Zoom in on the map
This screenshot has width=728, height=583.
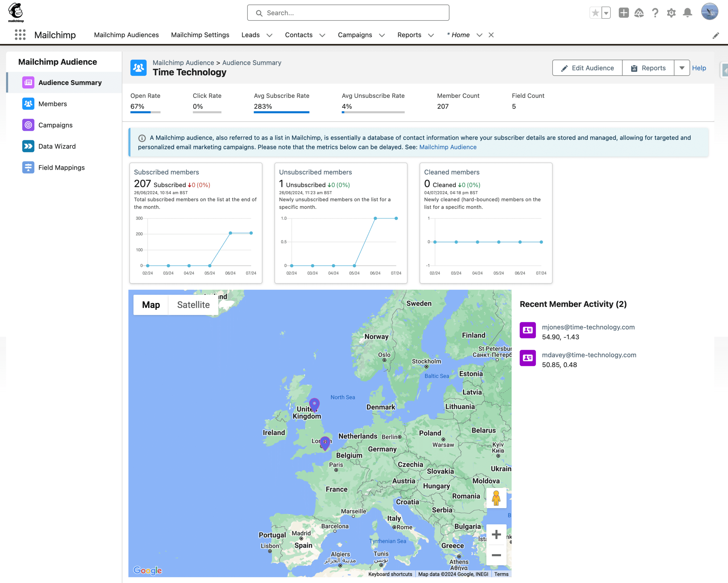coord(496,534)
